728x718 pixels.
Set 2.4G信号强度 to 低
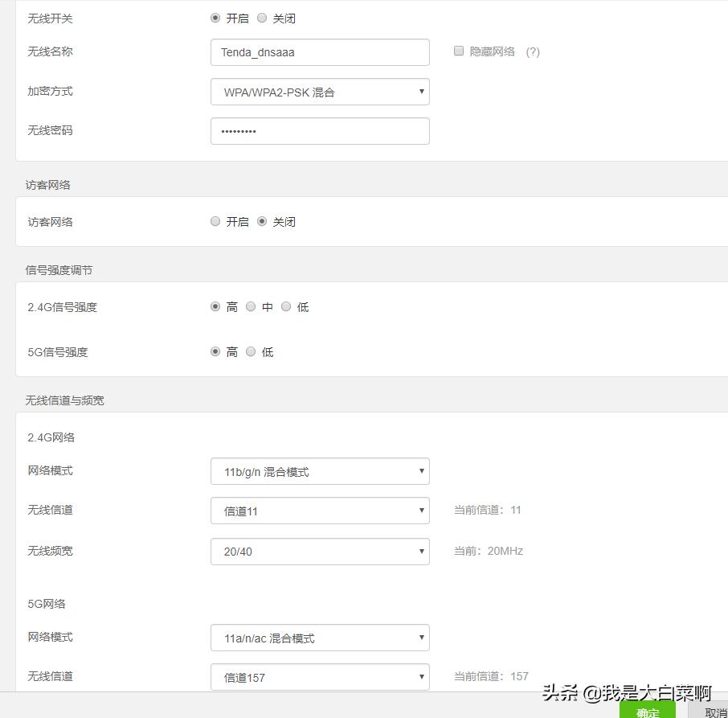(286, 306)
